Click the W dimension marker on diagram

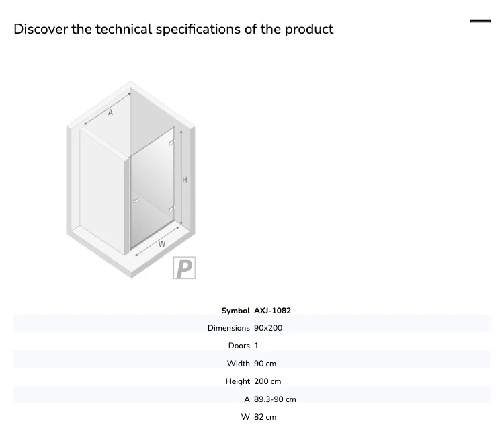(162, 244)
